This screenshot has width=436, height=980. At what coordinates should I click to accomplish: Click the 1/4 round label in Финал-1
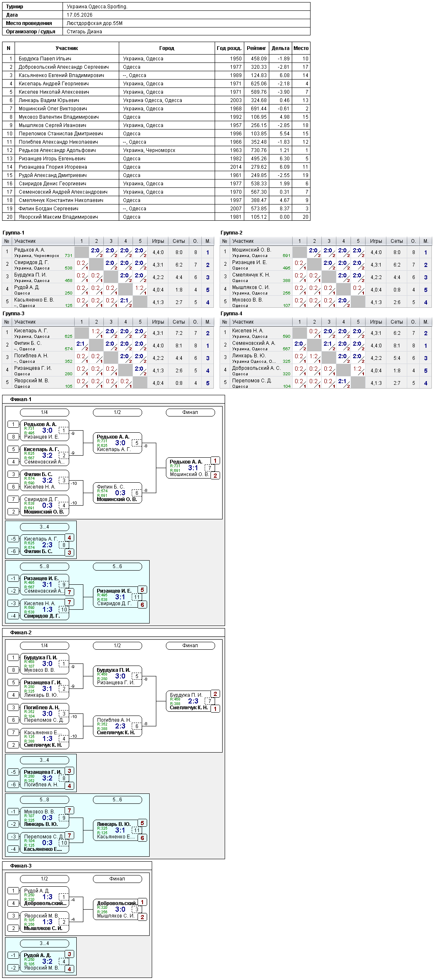44,412
